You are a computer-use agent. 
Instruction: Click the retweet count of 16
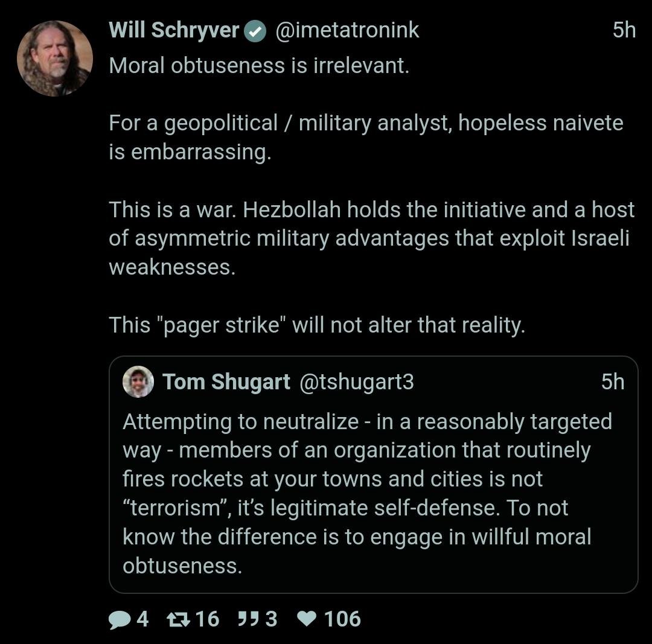(x=207, y=619)
